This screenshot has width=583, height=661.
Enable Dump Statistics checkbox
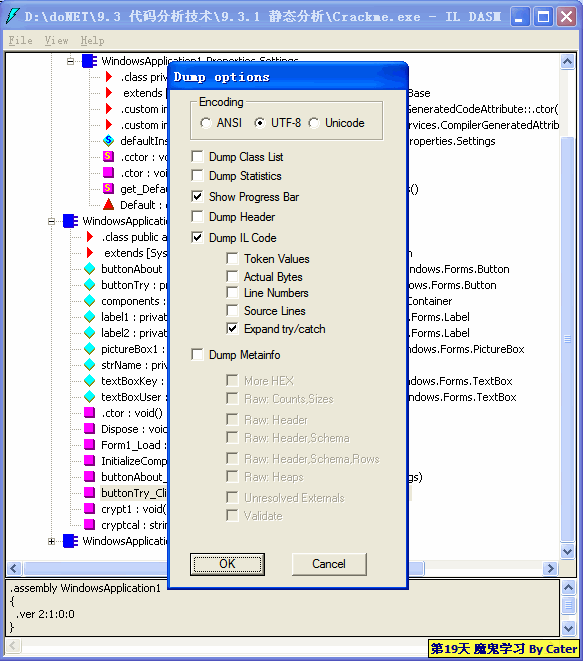197,175
